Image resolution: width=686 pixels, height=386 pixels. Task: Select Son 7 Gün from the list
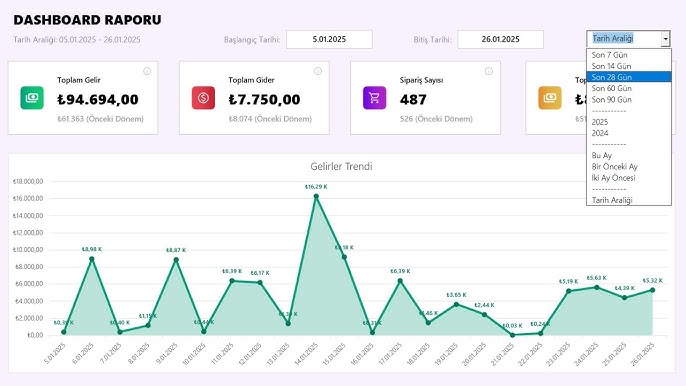click(x=629, y=55)
